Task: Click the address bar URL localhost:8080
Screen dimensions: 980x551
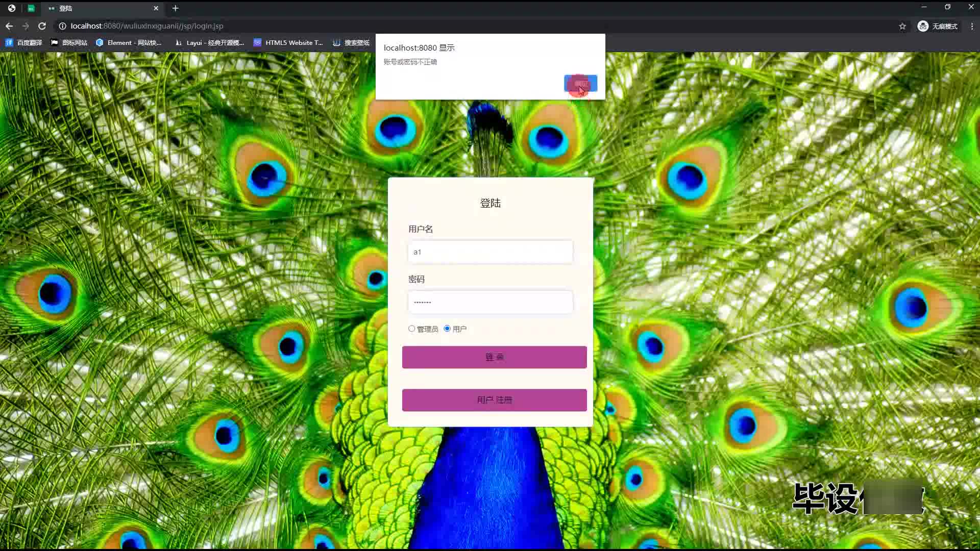Action: point(147,26)
